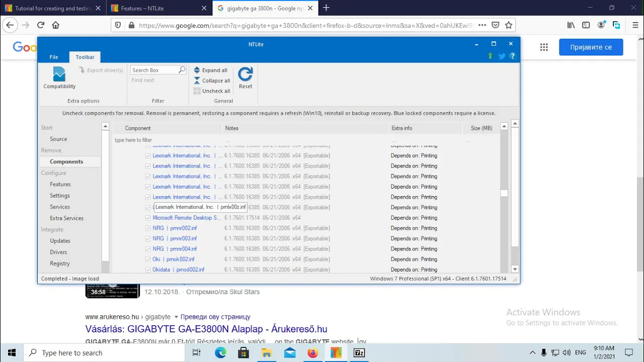Image resolution: width=644 pixels, height=362 pixels.
Task: Select the Toolbar ribbon tab
Action: (85, 57)
